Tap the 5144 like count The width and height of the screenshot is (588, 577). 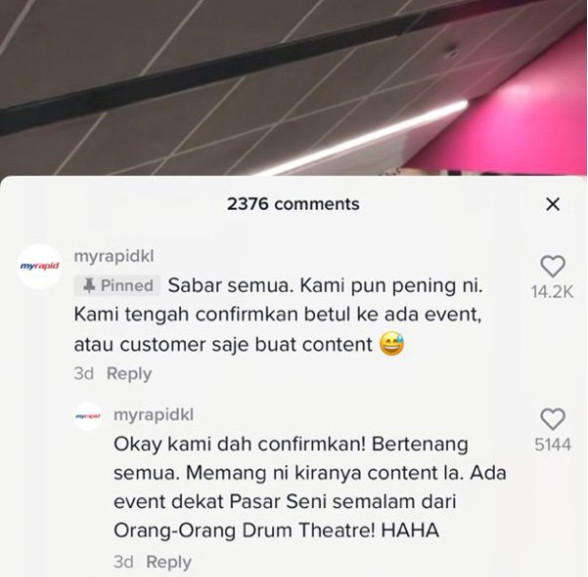tap(553, 445)
